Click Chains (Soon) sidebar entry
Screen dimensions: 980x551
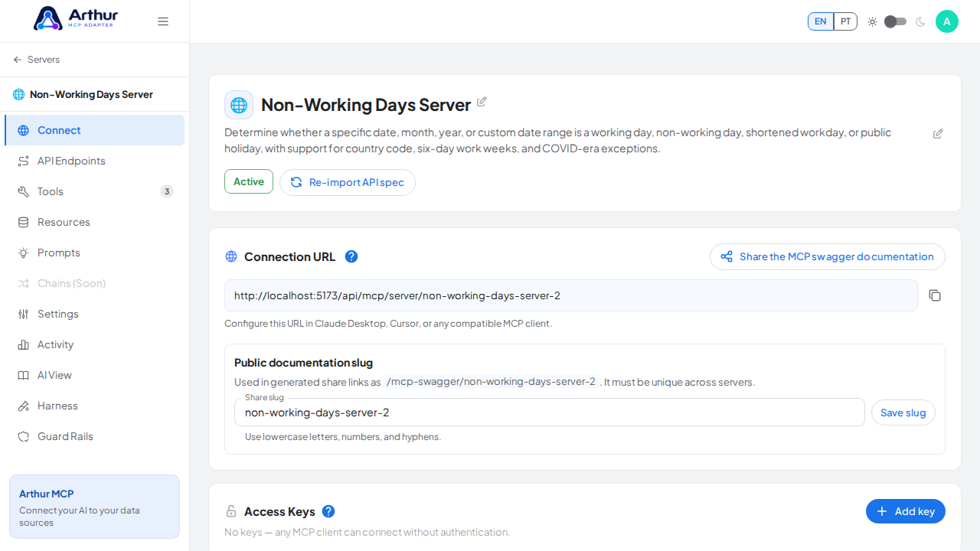(94, 283)
